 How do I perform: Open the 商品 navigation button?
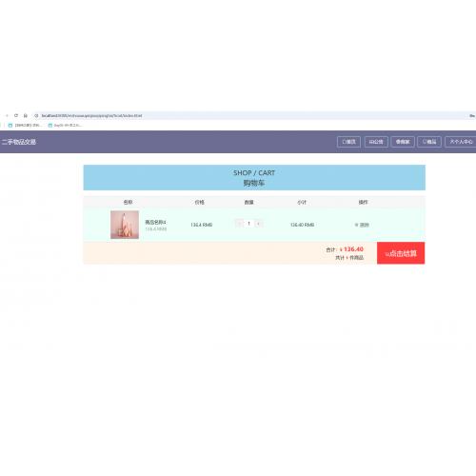point(429,142)
